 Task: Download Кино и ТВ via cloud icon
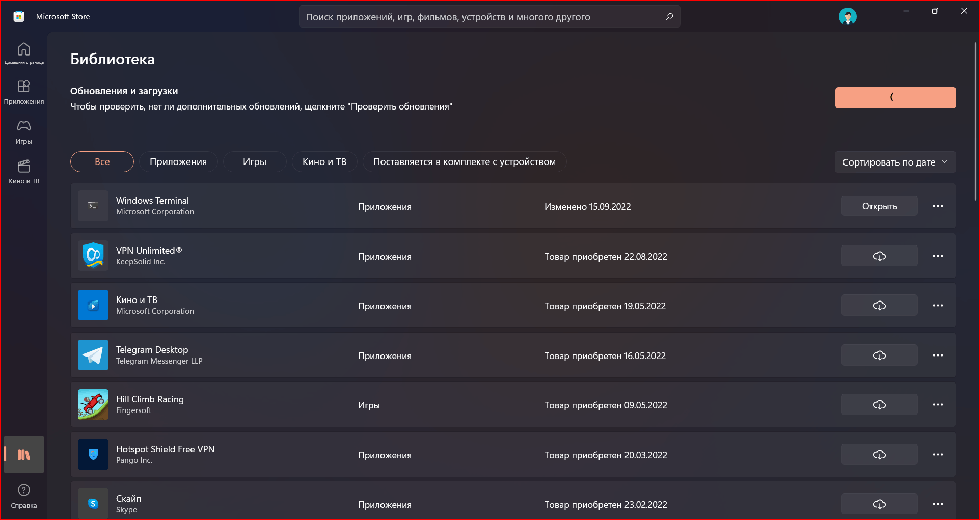[x=879, y=305]
